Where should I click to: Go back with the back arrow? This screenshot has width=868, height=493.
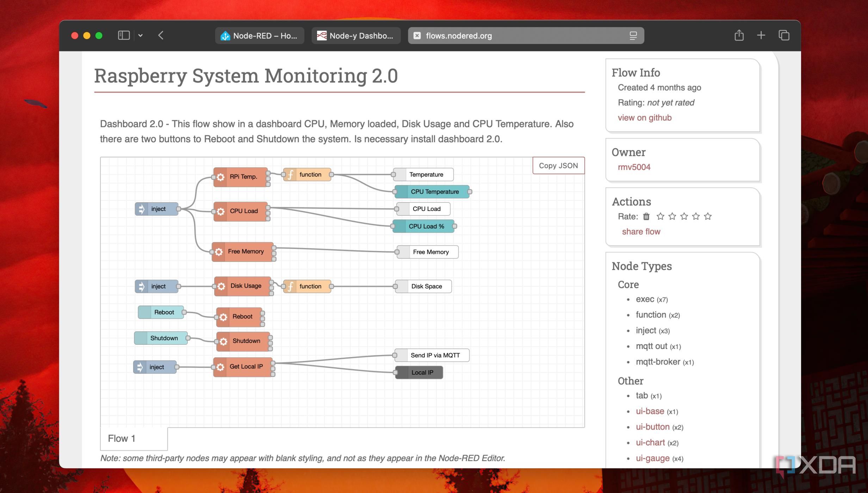(161, 36)
